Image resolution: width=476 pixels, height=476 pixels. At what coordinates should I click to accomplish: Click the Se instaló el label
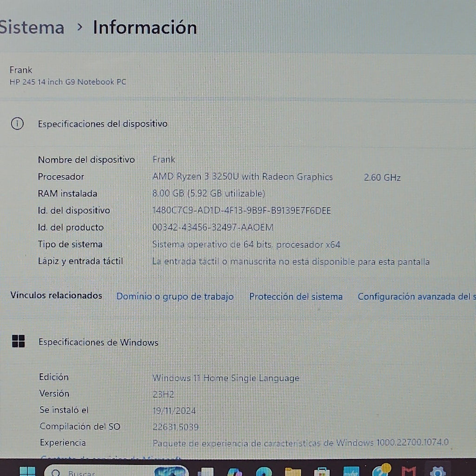(x=64, y=410)
